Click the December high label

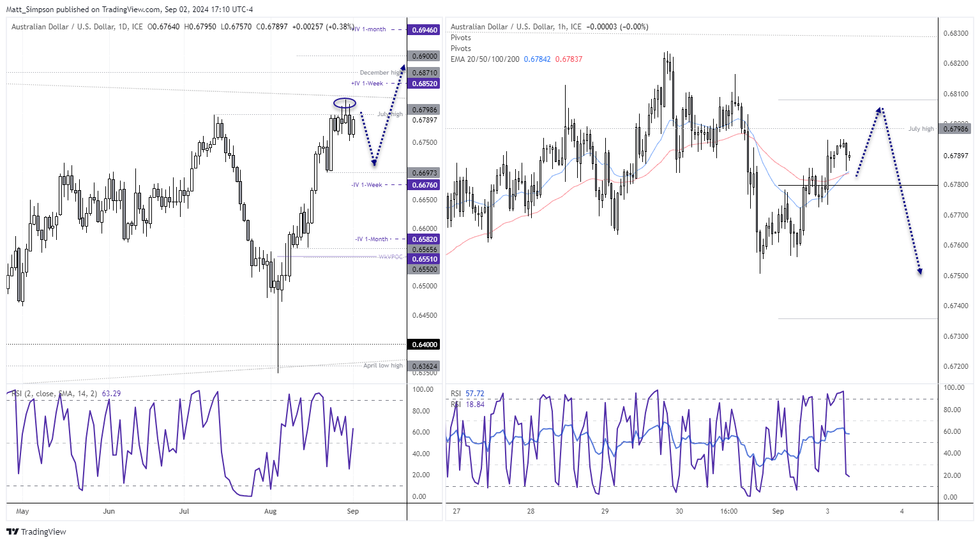tap(381, 73)
